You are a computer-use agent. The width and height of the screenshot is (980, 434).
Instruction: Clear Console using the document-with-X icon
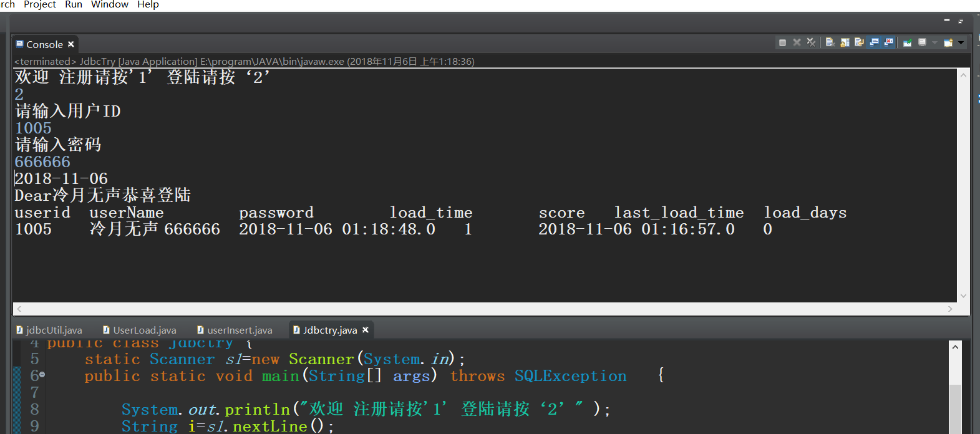(x=830, y=42)
